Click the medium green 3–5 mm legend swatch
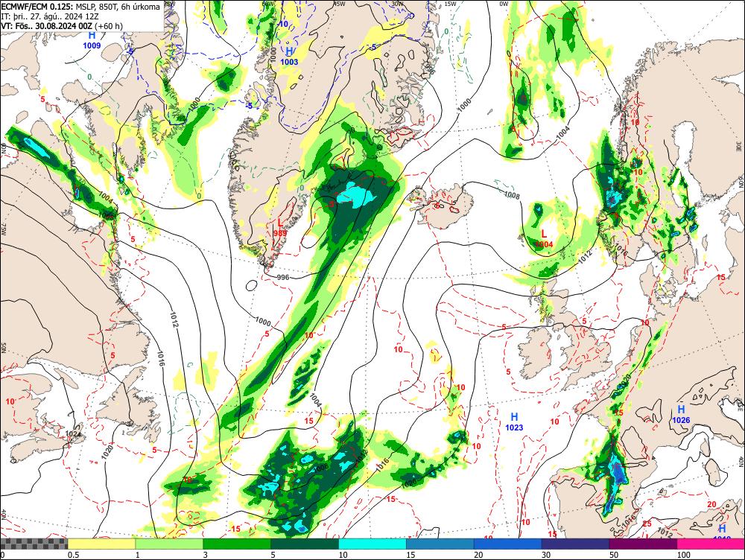This screenshot has height=560, width=745. click(237, 544)
